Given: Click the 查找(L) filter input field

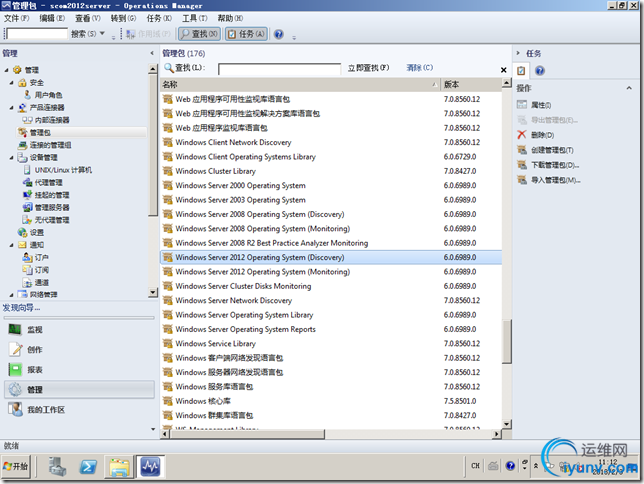Looking at the screenshot, I should (279, 69).
